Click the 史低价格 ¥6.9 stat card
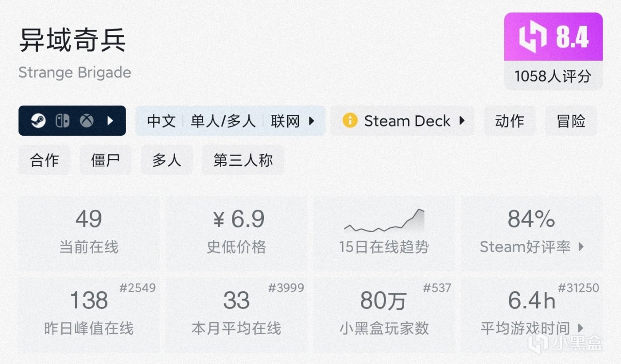Image resolution: width=621 pixels, height=364 pixels. [236, 233]
